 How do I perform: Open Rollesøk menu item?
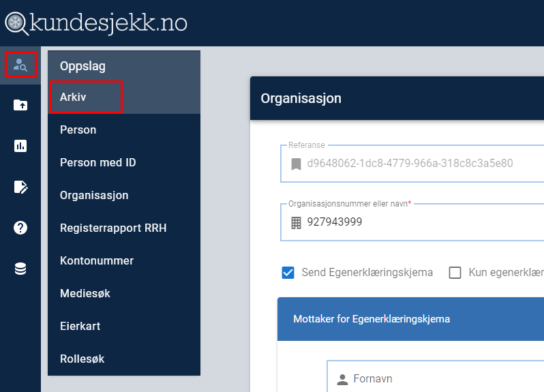(x=124, y=359)
